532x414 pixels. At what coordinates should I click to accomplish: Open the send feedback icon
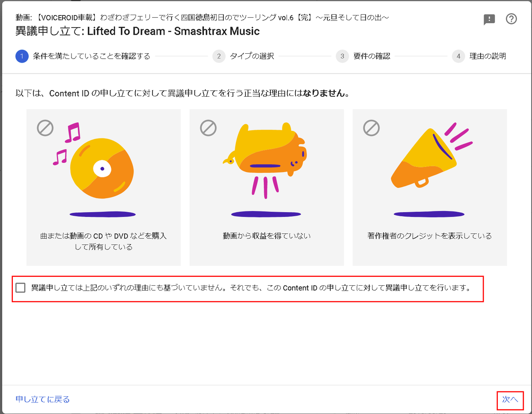point(489,20)
